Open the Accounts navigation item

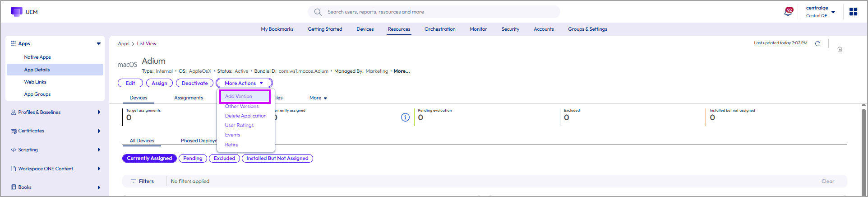click(x=544, y=29)
